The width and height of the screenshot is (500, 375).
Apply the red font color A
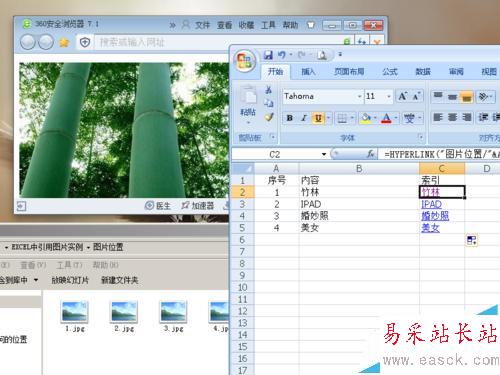coord(386,118)
